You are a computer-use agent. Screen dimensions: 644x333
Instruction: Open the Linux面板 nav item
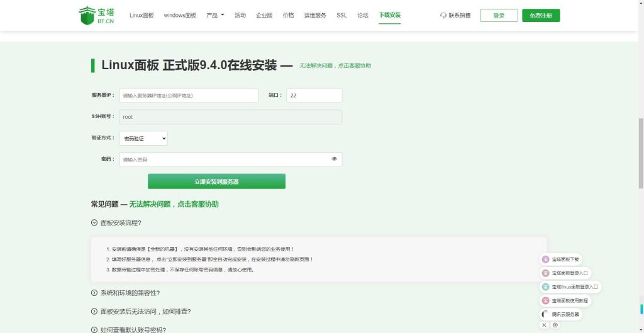pos(142,16)
